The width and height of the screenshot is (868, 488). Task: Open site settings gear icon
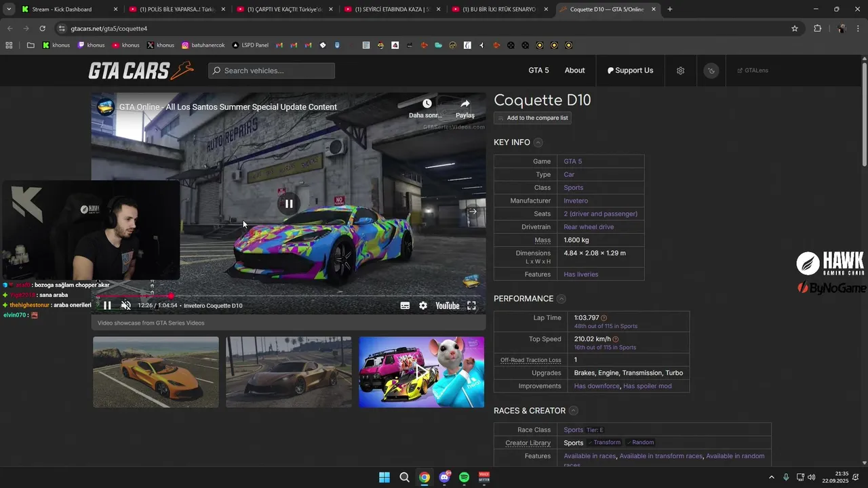680,70
